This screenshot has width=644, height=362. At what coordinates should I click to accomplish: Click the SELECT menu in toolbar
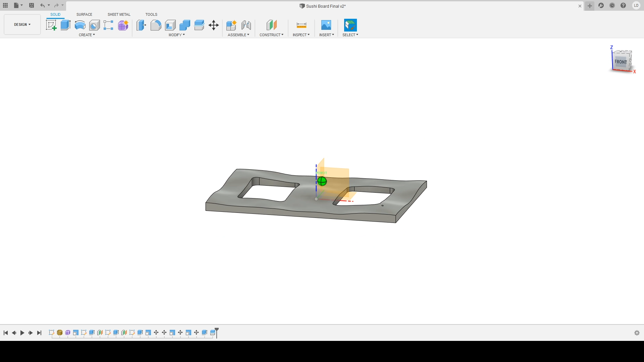tap(350, 35)
